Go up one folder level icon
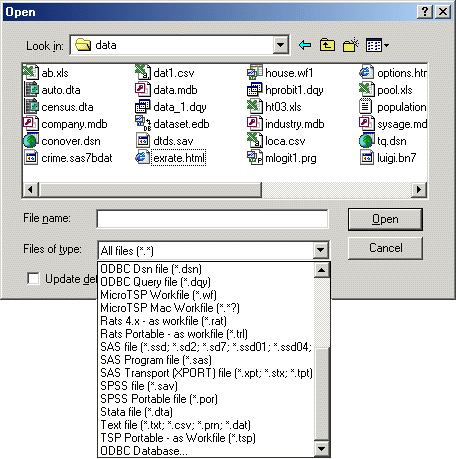The width and height of the screenshot is (456, 459). point(327,45)
